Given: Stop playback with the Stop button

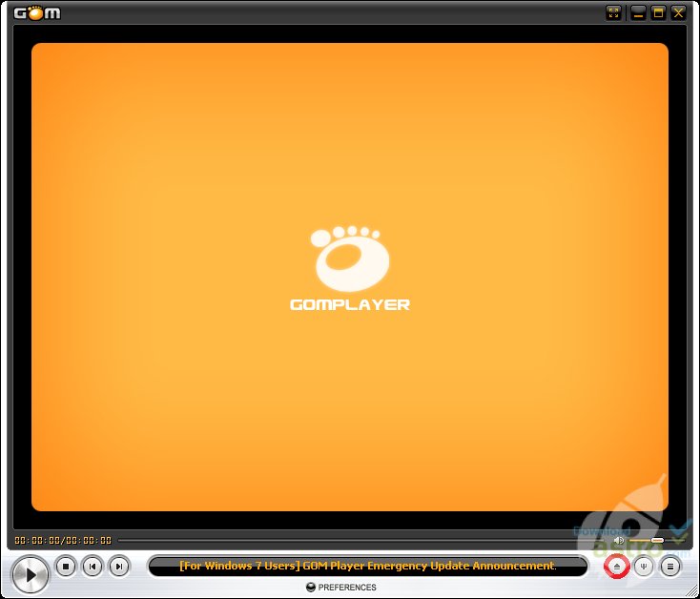Looking at the screenshot, I should [66, 567].
